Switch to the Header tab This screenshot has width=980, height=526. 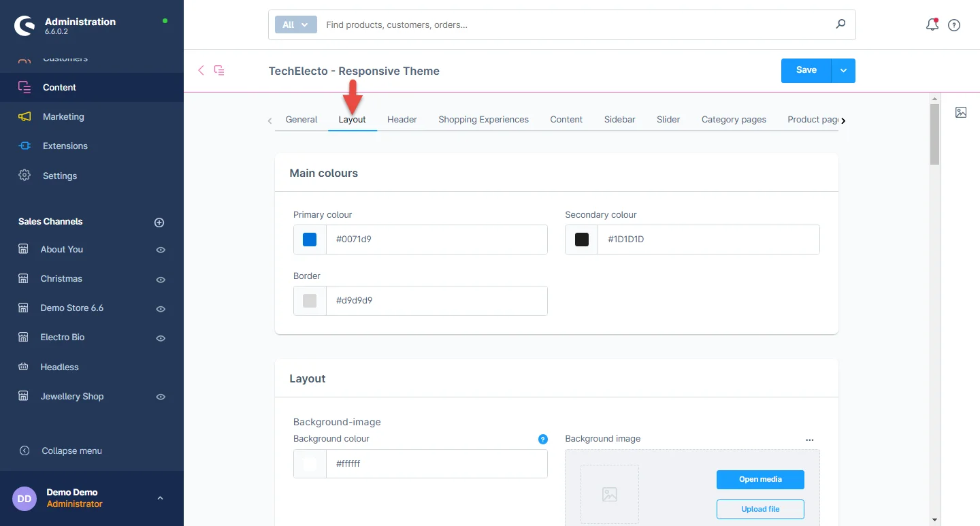(x=402, y=119)
